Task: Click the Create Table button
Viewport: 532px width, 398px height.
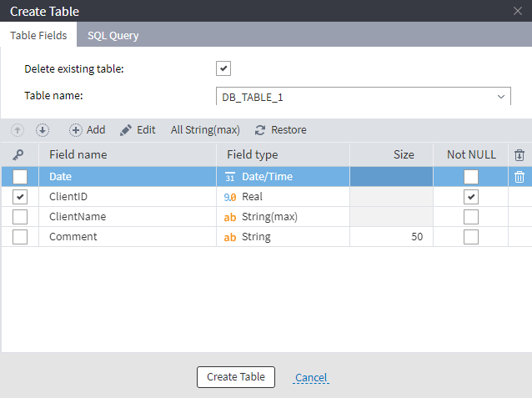Action: 236,377
